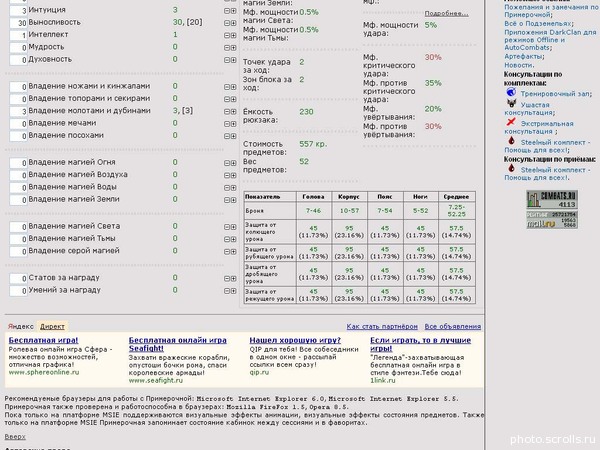
Task: Open the Всё о Подземельях link
Action: tap(537, 23)
